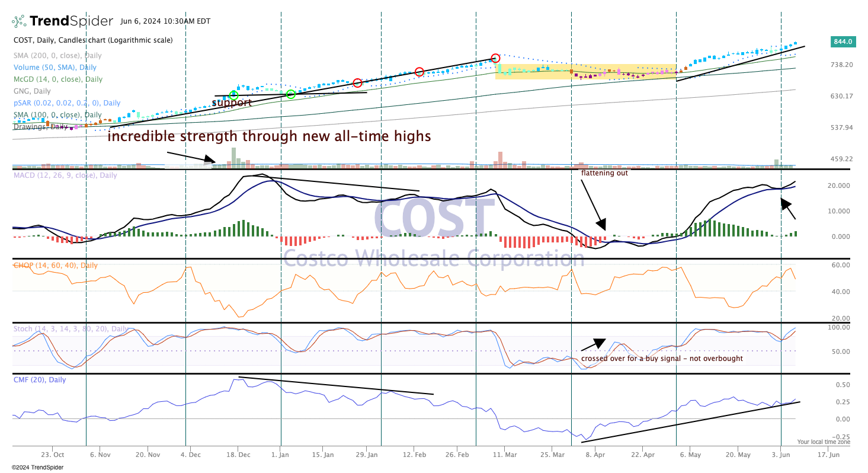
Task: Click the green circle marker near 1 Jan
Action: click(290, 93)
